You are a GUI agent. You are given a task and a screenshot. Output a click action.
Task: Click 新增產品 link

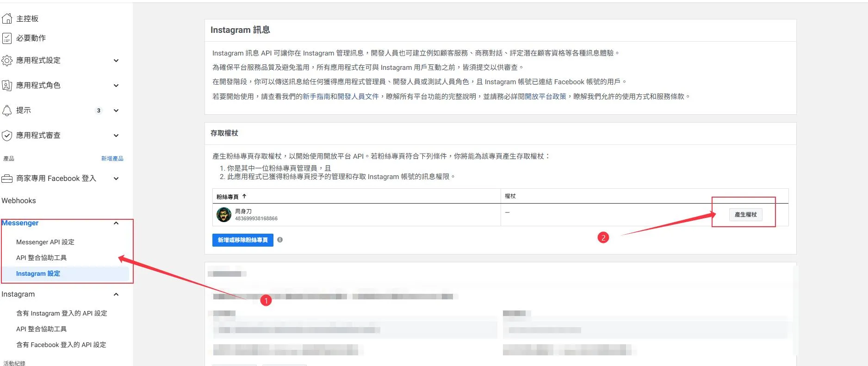pos(112,158)
